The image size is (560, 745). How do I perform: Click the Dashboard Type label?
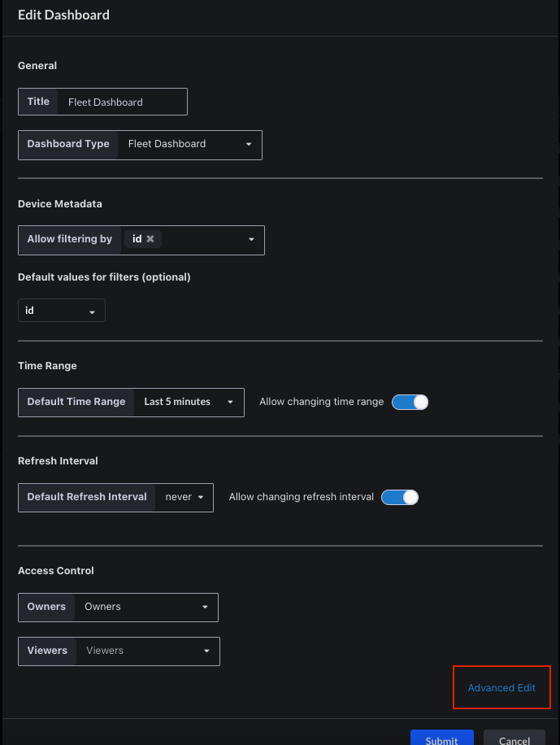click(x=68, y=144)
